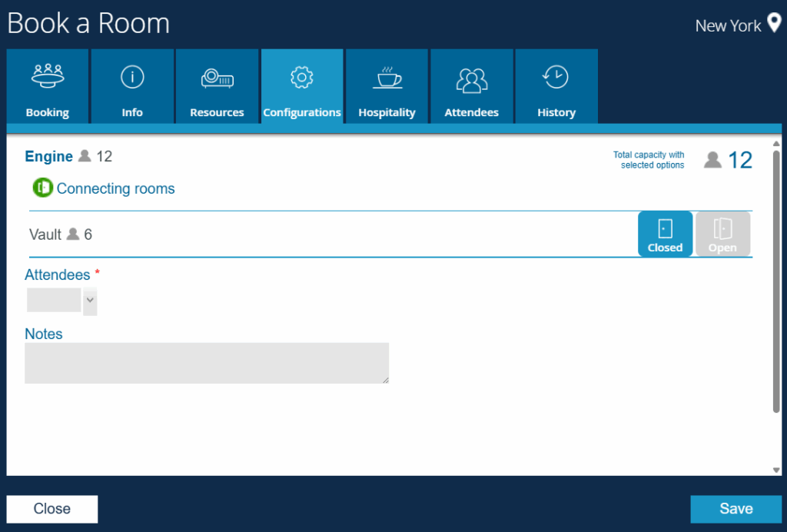This screenshot has height=532, width=787.
Task: Set Vault connecting door to Open
Action: coord(722,234)
